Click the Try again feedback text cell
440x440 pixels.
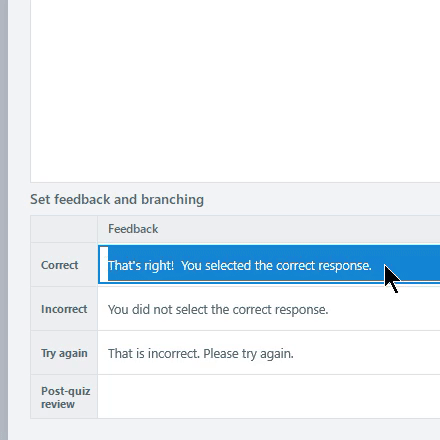[269, 353]
